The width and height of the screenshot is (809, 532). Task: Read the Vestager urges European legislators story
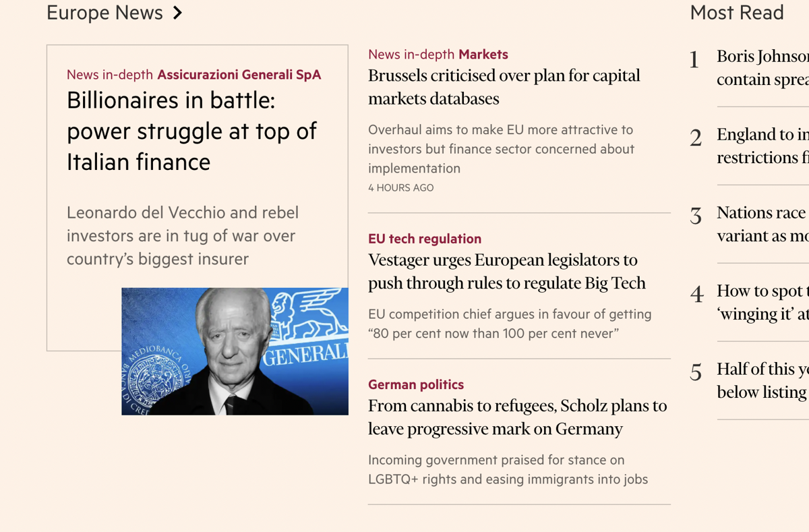click(x=507, y=272)
